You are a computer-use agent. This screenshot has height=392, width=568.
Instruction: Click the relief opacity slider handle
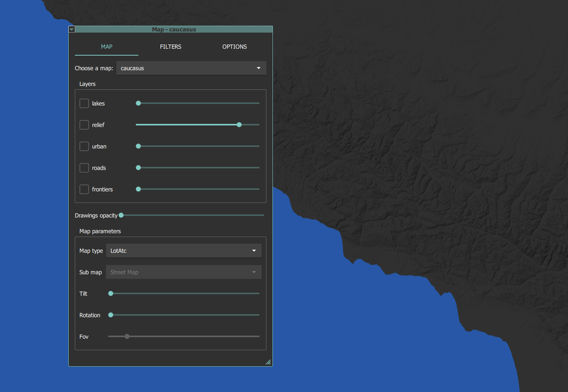click(x=239, y=125)
